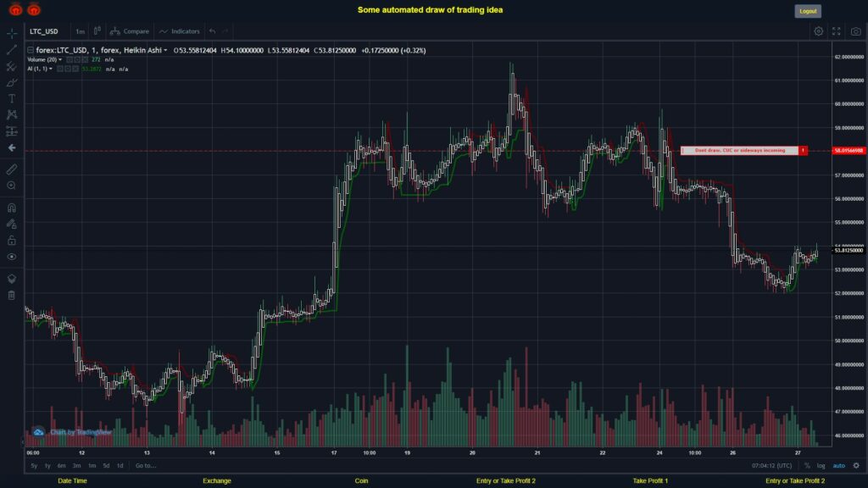Select the 5y time range
This screenshot has height=488, width=868.
click(x=34, y=465)
